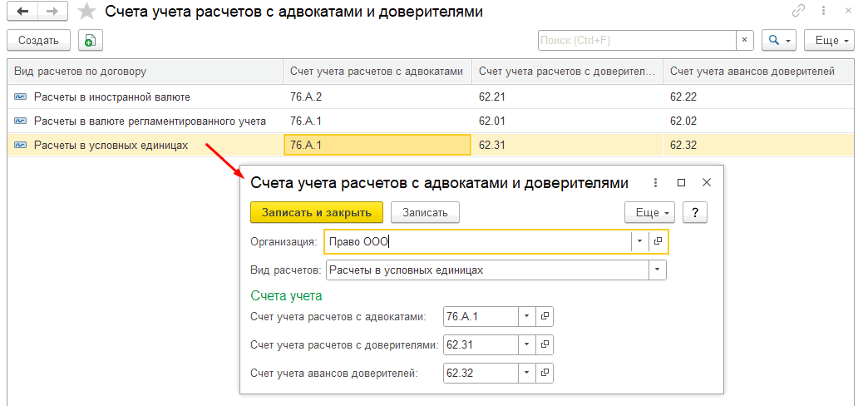Open the record for account 62.32 in the dialog

(545, 372)
